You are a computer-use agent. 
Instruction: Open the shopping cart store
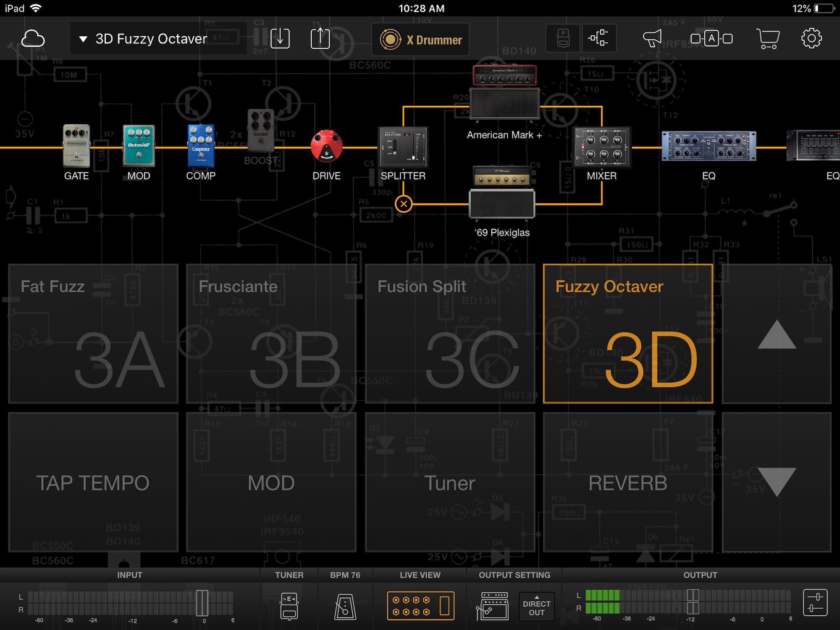[x=768, y=39]
